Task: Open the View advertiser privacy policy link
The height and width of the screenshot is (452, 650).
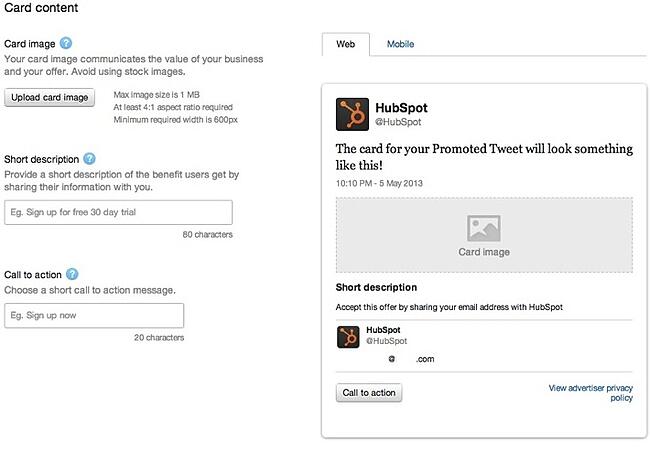Action: 590,392
